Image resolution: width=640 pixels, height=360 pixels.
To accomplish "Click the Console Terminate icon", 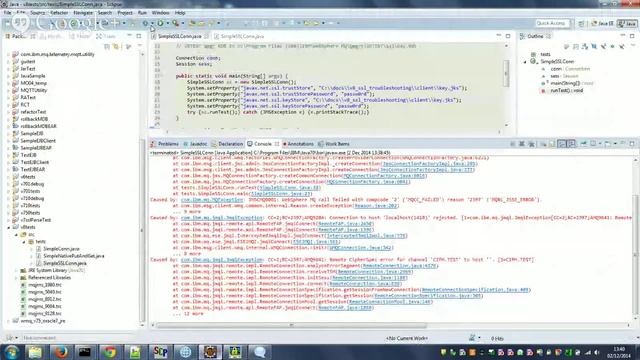I will click(513, 144).
